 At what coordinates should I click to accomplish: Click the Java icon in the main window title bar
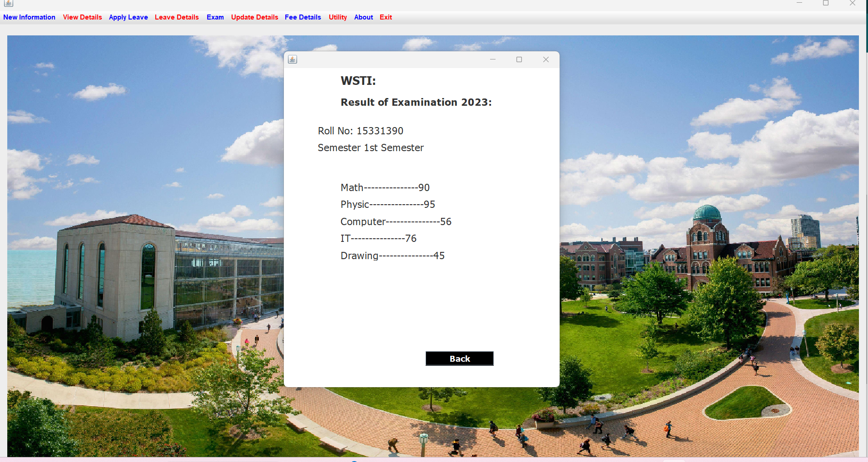pyautogui.click(x=8, y=4)
